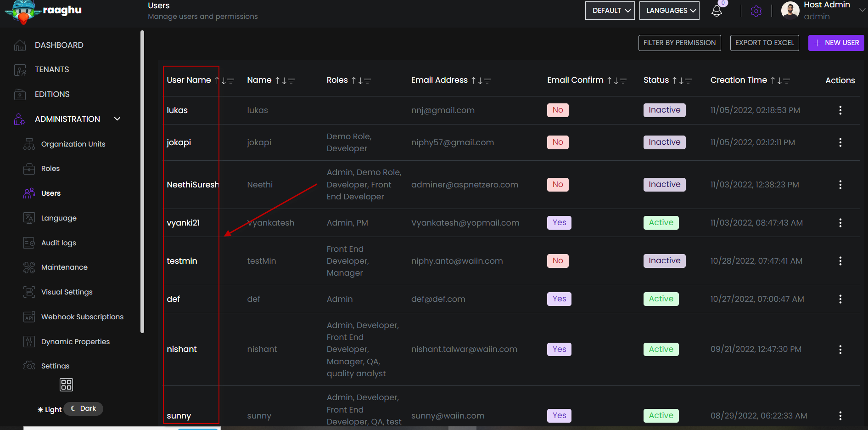Select the Maintenance tool icon
This screenshot has height=430, width=868.
coord(29,267)
